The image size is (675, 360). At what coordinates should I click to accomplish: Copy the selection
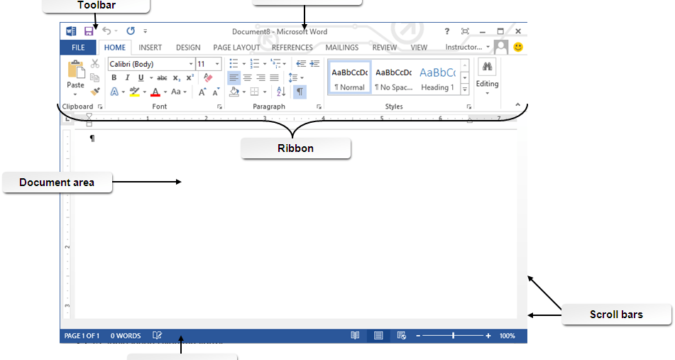(95, 78)
